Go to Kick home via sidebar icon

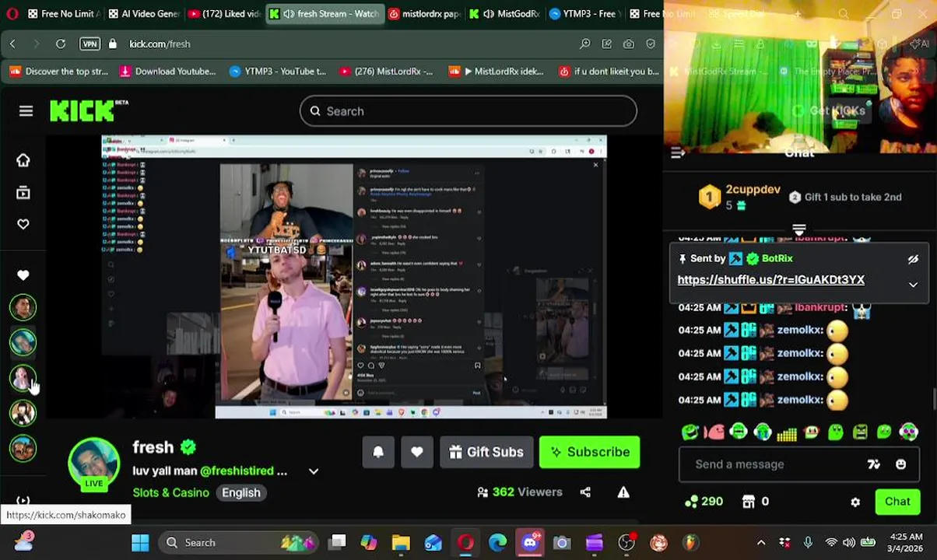tap(23, 160)
